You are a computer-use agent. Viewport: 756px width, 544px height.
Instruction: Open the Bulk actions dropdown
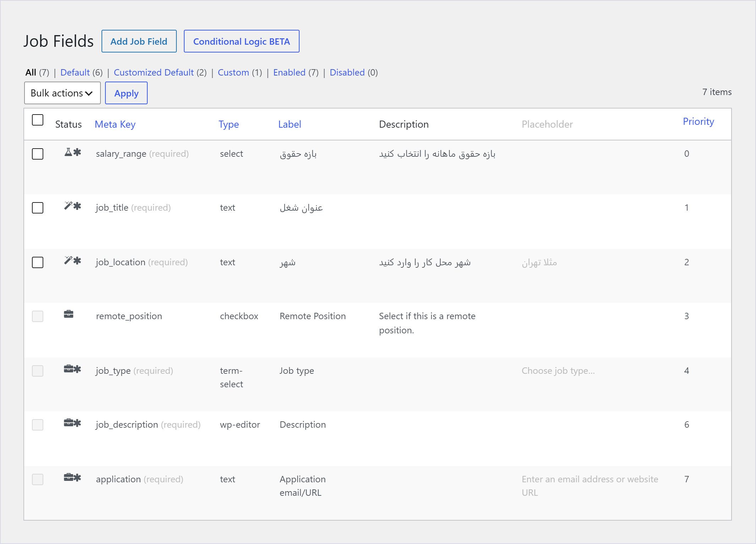click(x=62, y=93)
